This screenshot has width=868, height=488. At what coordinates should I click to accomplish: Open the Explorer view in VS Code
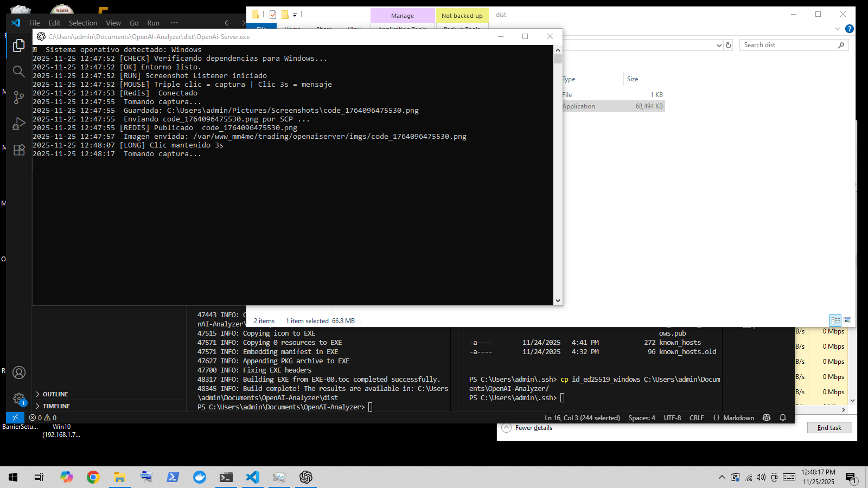point(19,46)
